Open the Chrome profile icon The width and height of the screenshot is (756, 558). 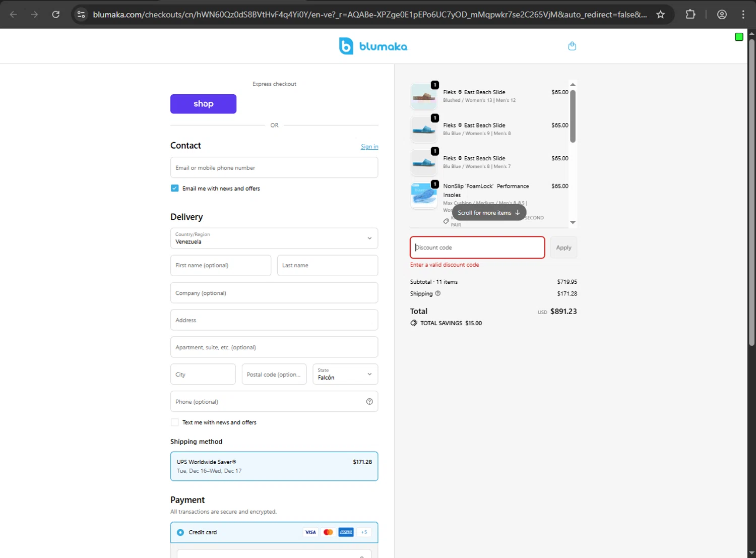point(722,14)
